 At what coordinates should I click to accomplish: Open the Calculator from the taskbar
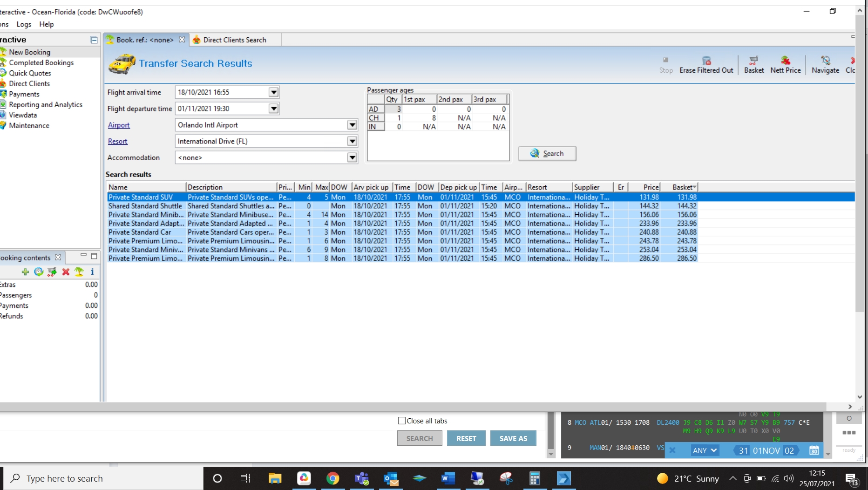(x=535, y=478)
